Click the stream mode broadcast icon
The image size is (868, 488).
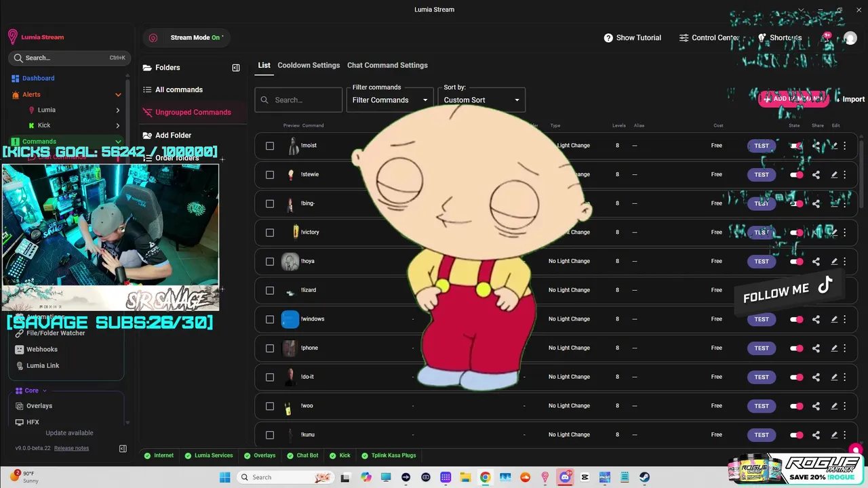[153, 38]
